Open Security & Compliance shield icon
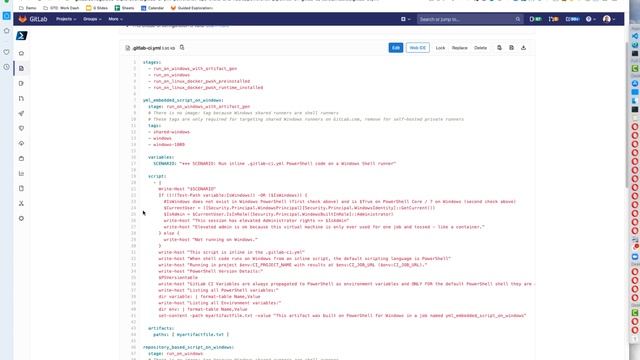Screen dimensions: 640x360 coord(21,128)
